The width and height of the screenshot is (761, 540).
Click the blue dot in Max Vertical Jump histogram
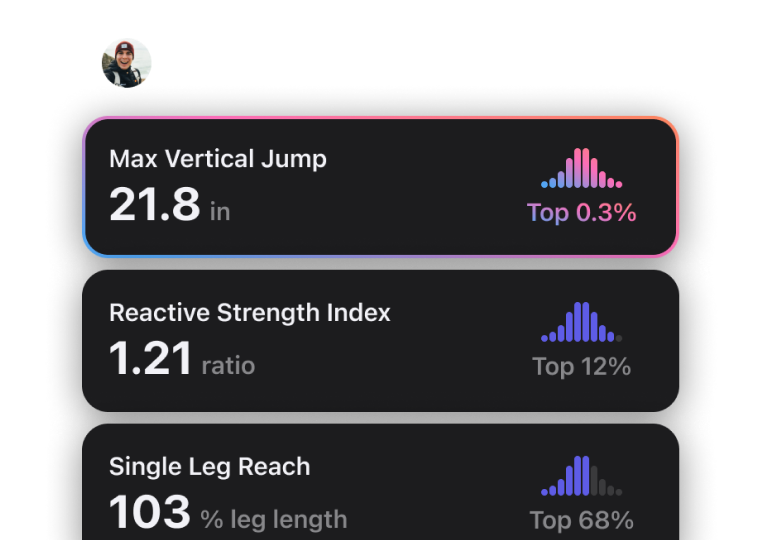pyautogui.click(x=545, y=184)
